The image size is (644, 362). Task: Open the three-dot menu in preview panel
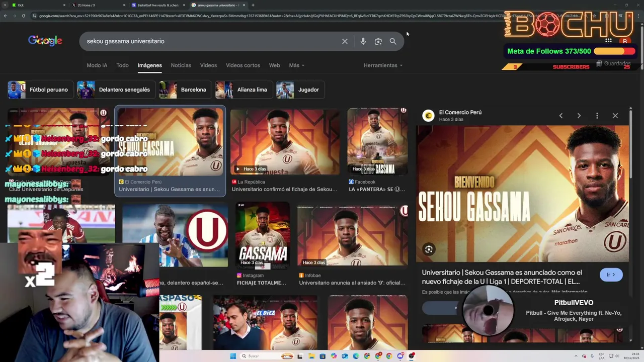point(597,116)
